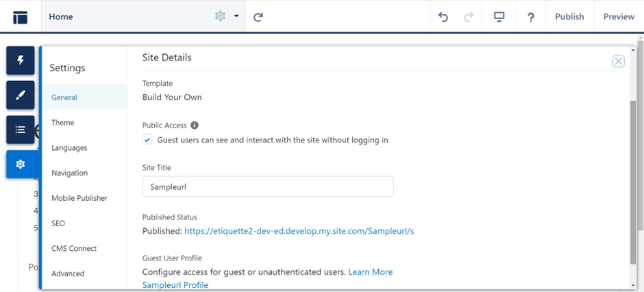Refresh the page with the reload icon
Viewport: 644px width, 292px height.
pos(258,17)
